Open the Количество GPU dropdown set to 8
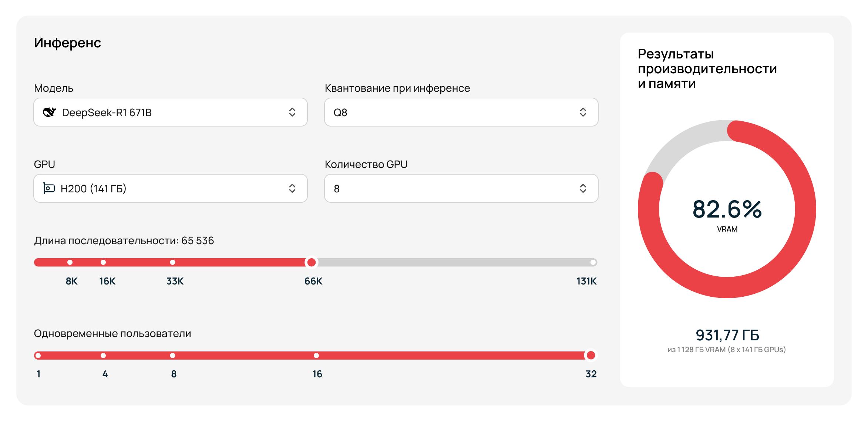The width and height of the screenshot is (868, 421). (461, 188)
